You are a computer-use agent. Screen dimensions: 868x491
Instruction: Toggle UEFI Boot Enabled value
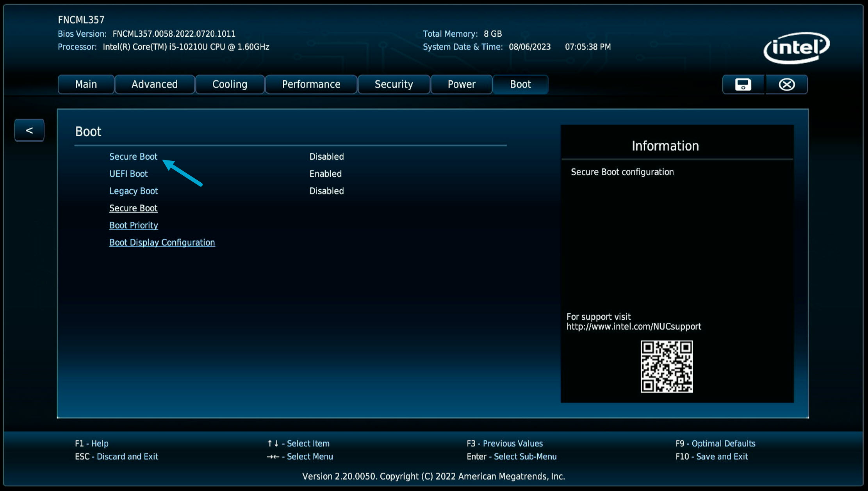325,174
